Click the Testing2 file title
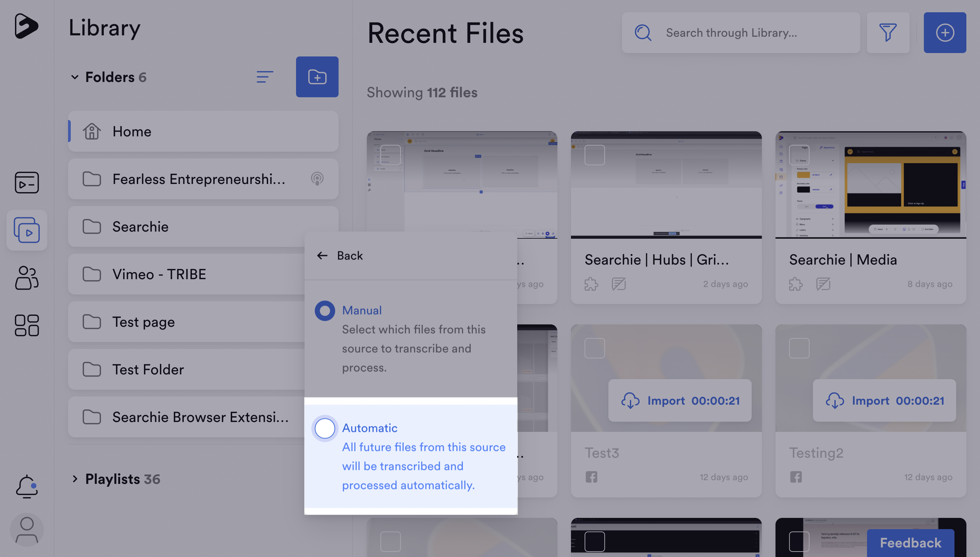980x557 pixels. point(816,453)
